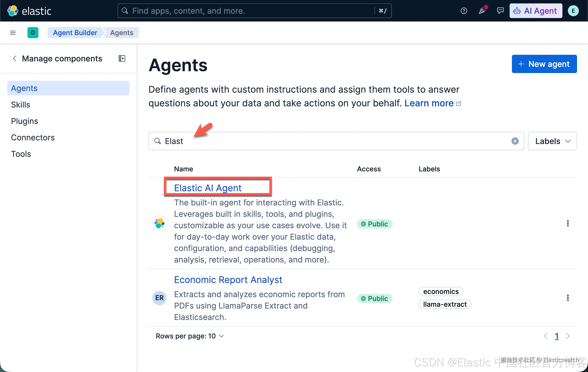This screenshot has width=588, height=372.
Task: Go to Agent Builder breadcrumb
Action: tap(75, 33)
